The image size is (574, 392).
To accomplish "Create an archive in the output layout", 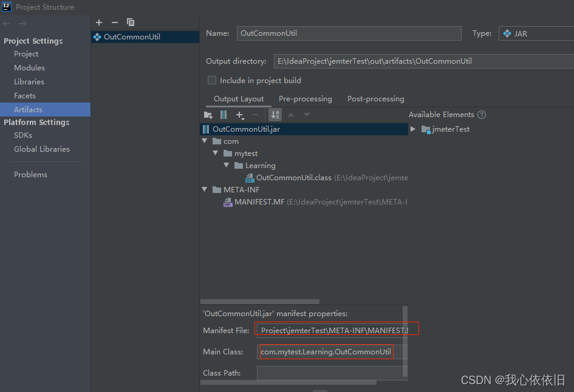I will point(224,114).
